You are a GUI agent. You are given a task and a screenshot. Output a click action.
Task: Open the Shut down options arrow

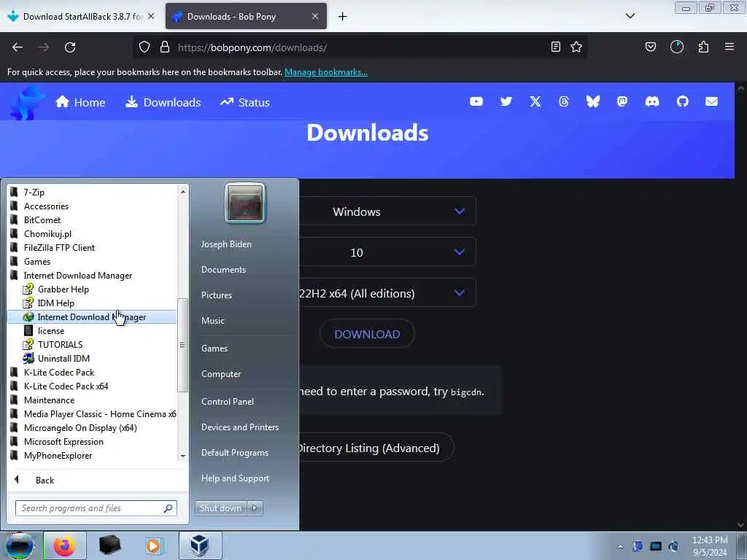(255, 508)
